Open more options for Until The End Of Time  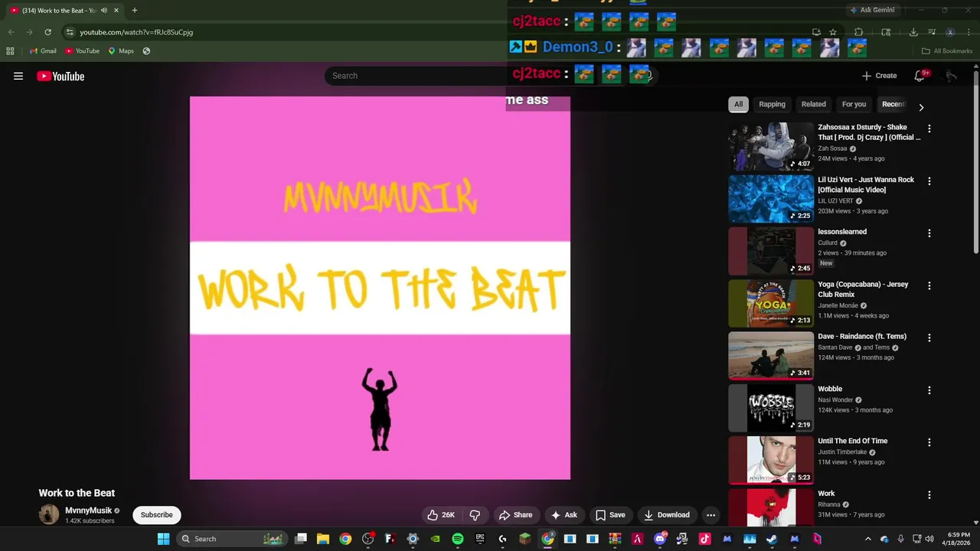[x=929, y=442]
